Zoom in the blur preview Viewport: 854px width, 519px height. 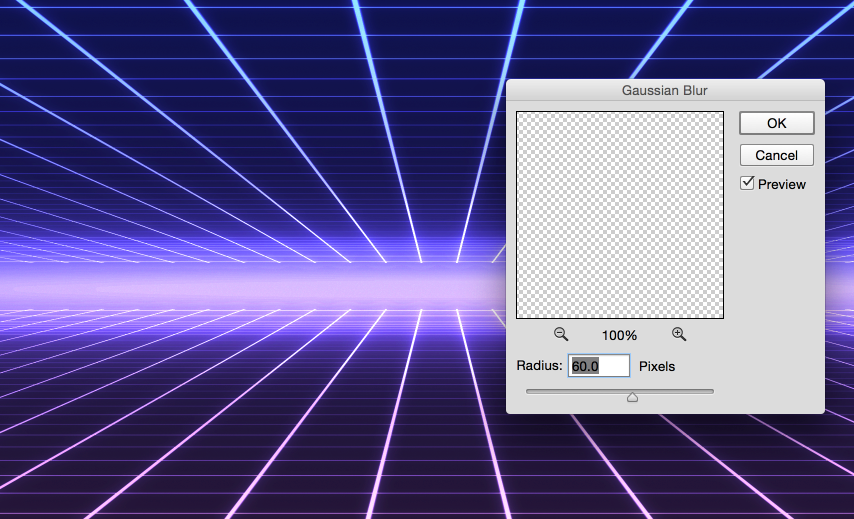679,334
